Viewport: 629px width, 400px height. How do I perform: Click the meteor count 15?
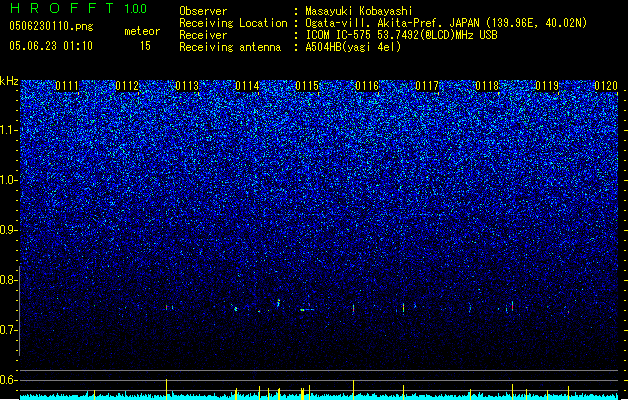pos(145,46)
